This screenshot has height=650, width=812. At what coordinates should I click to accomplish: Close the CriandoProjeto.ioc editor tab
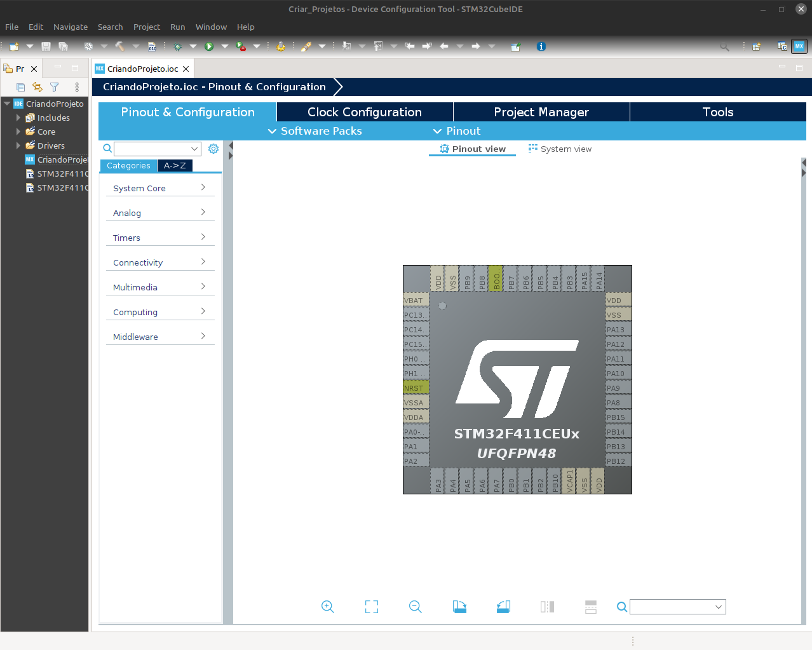click(x=186, y=69)
